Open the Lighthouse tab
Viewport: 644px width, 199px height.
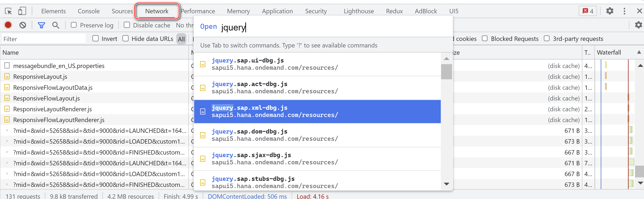pyautogui.click(x=358, y=11)
